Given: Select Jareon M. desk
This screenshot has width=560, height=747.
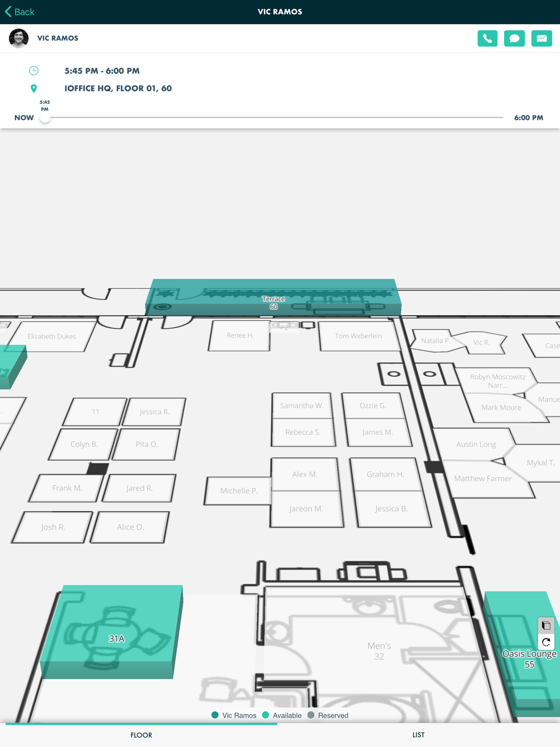Looking at the screenshot, I should (306, 509).
